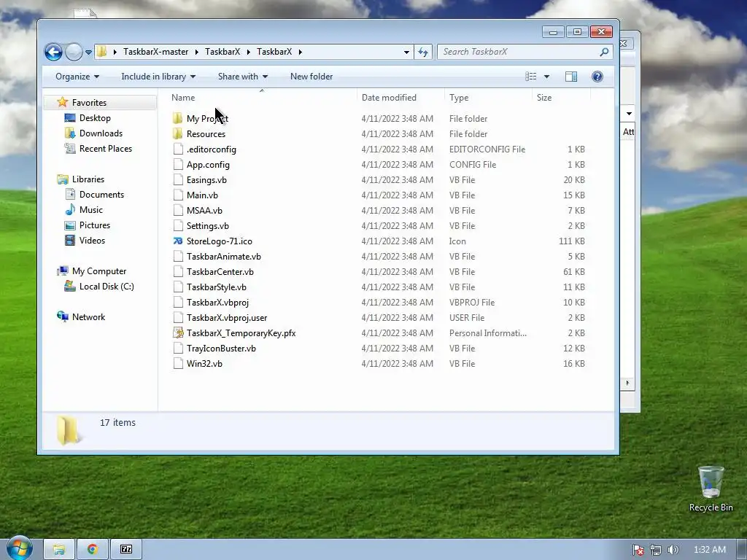
Task: Click the folder icon in the address bar
Action: (101, 52)
